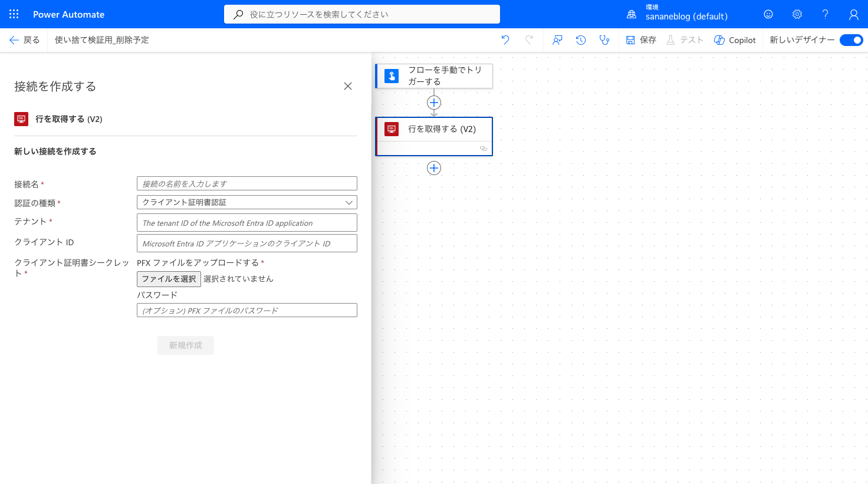Select the 行を取得する (V2) action card
Viewport: 868px width, 484px height.
tap(434, 136)
